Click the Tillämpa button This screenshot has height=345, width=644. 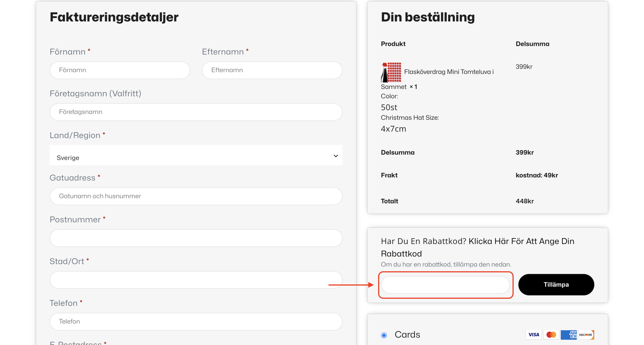click(x=556, y=285)
